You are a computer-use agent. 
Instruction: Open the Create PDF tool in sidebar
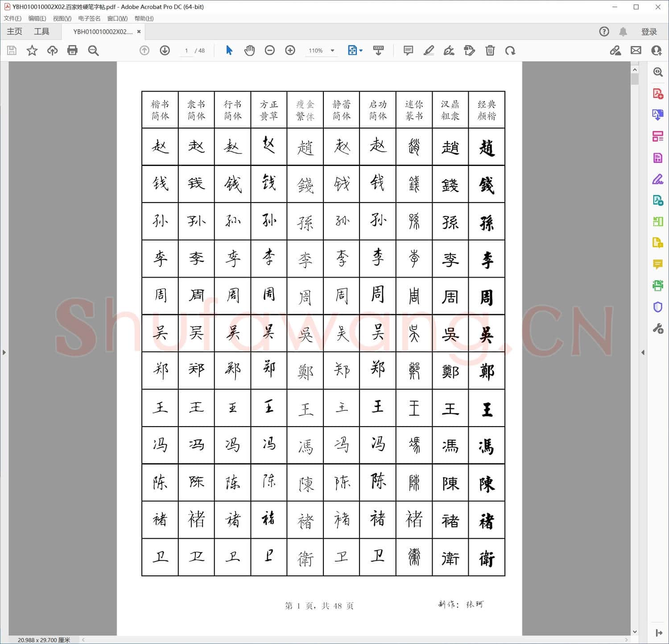(658, 93)
